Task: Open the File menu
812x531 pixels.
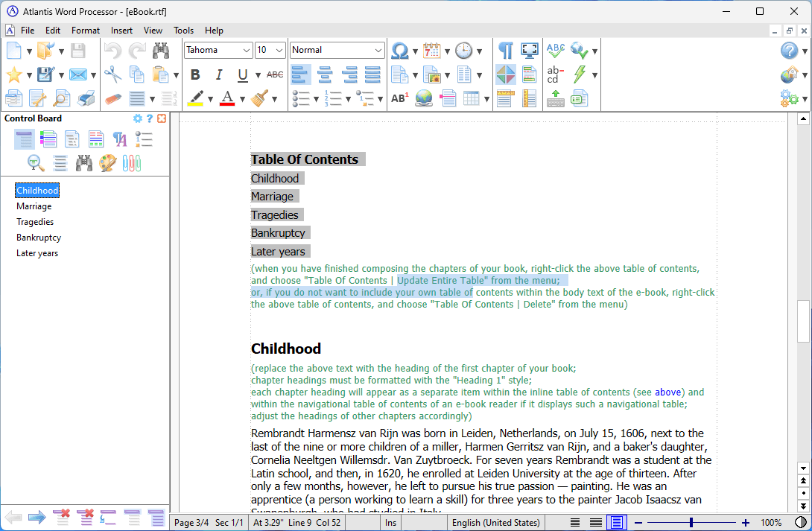Action: click(x=28, y=31)
